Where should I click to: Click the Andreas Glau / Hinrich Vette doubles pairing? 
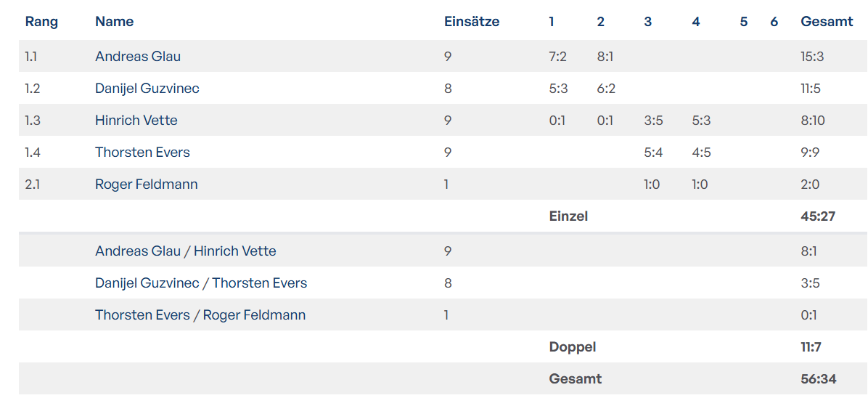(x=185, y=251)
